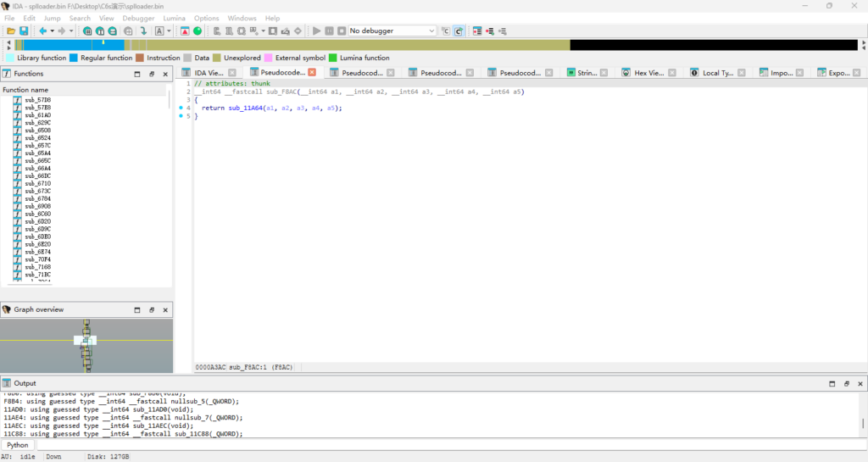The width and height of the screenshot is (868, 462).
Task: Open the Debugger menu
Action: [x=138, y=19]
